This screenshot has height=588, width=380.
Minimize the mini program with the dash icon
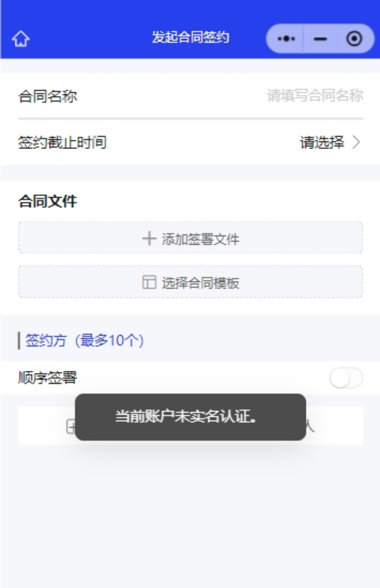pyautogui.click(x=320, y=39)
